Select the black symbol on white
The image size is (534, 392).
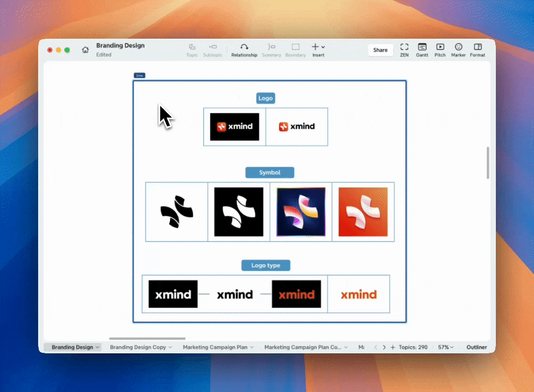click(177, 212)
